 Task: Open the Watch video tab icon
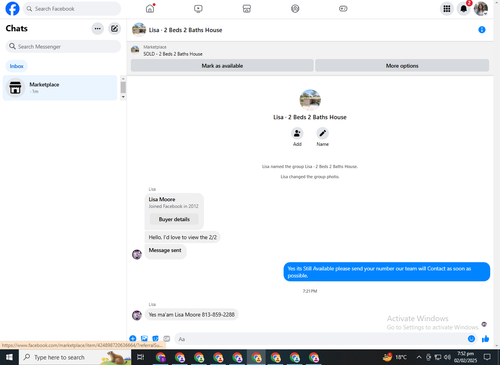click(198, 9)
